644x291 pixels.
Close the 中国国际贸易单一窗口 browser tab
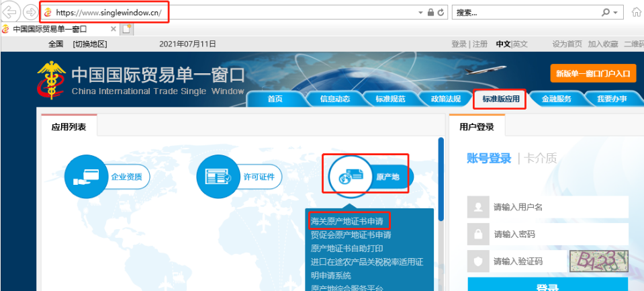click(113, 29)
